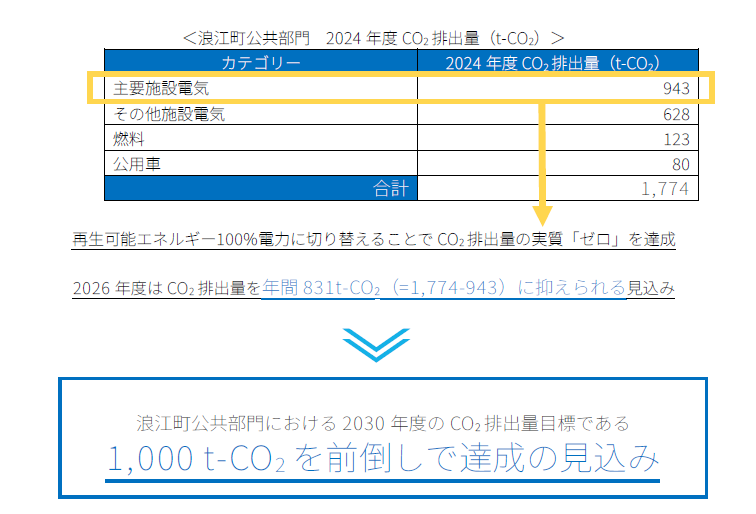
Task: Select the カテゴリー header cell
Action: coord(260,63)
